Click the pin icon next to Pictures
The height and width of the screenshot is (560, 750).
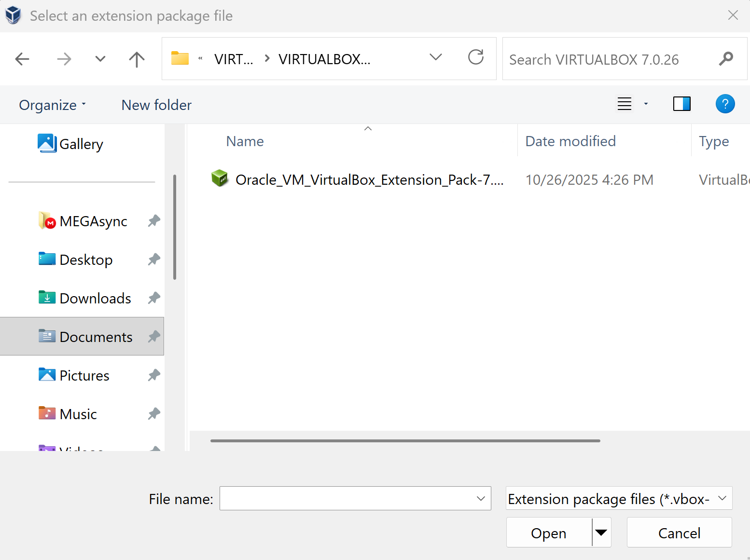154,375
